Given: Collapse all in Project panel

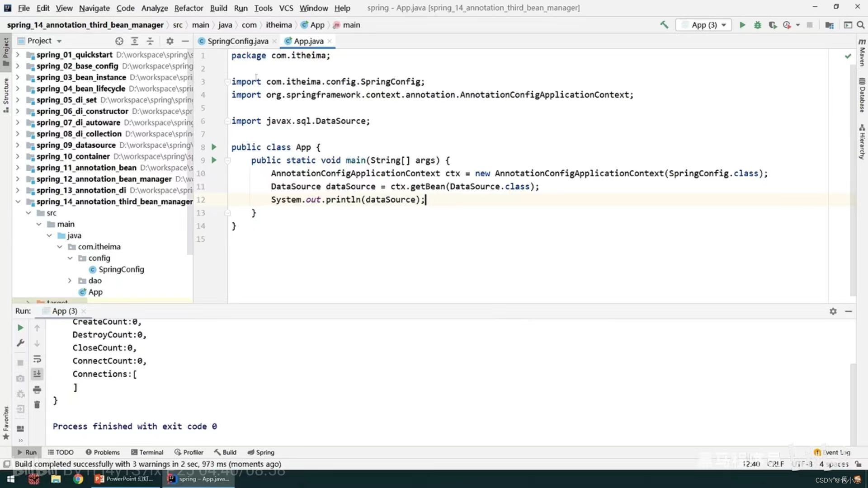Looking at the screenshot, I should click(x=150, y=41).
